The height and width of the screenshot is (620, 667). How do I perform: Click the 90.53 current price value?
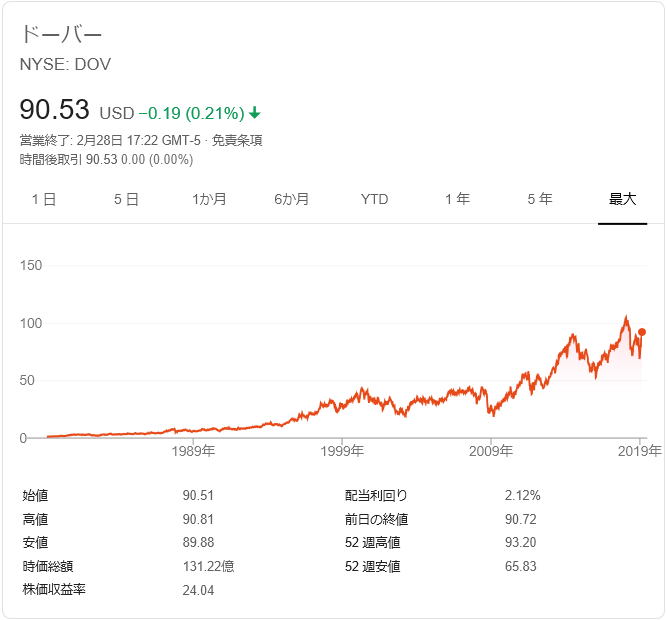pos(54,110)
